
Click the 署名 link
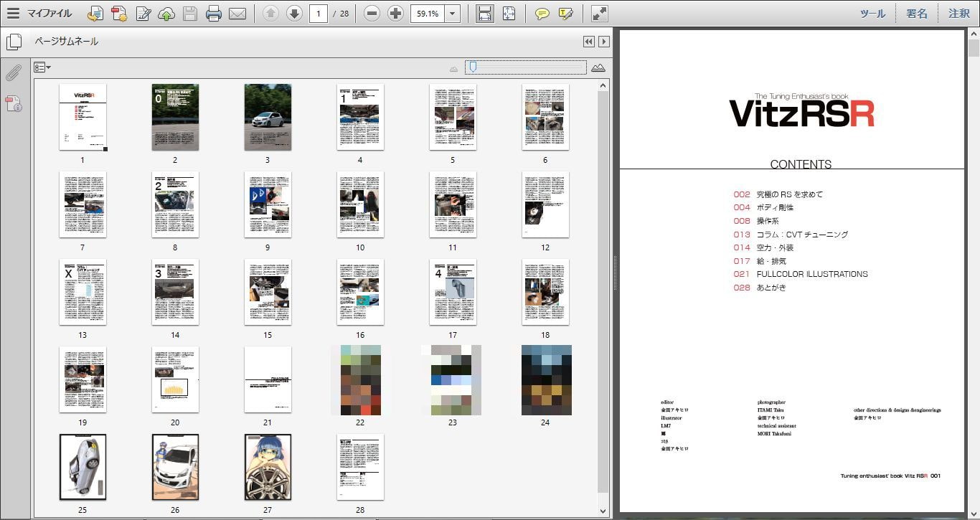pos(918,13)
